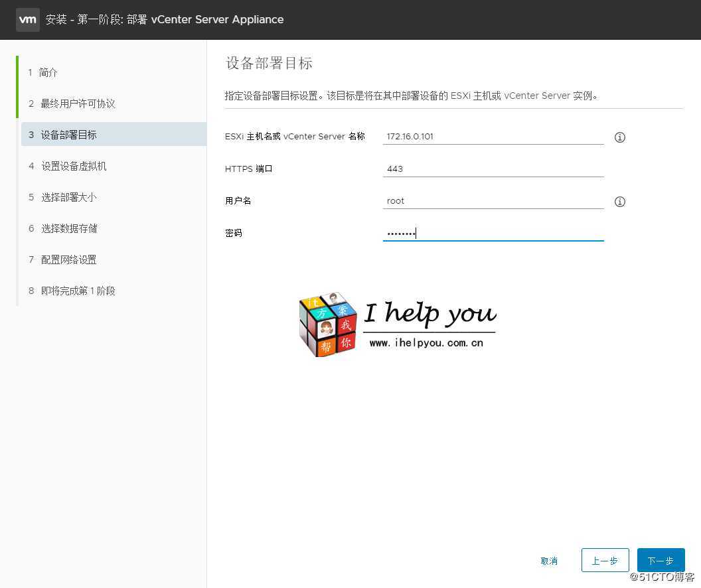Click the ESXi 主机名或 vCenter Server 名称 label
This screenshot has width=701, height=588.
click(295, 136)
